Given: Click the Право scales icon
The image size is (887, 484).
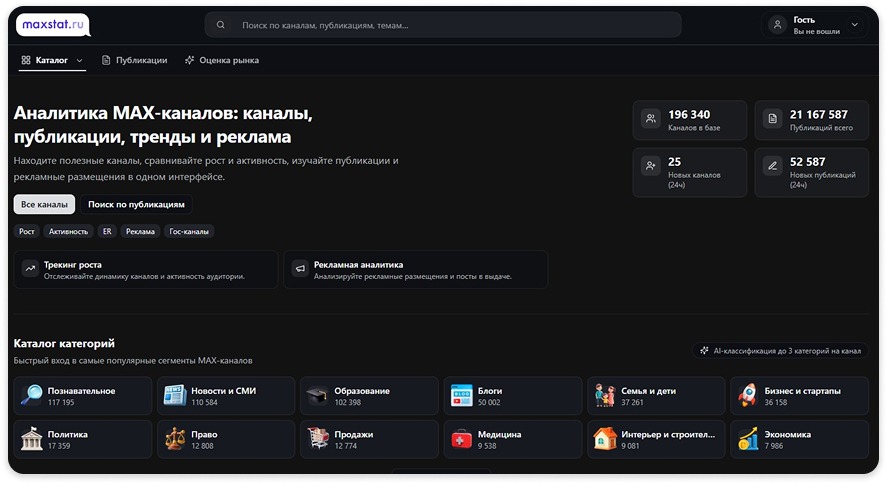Looking at the screenshot, I should coord(175,440).
